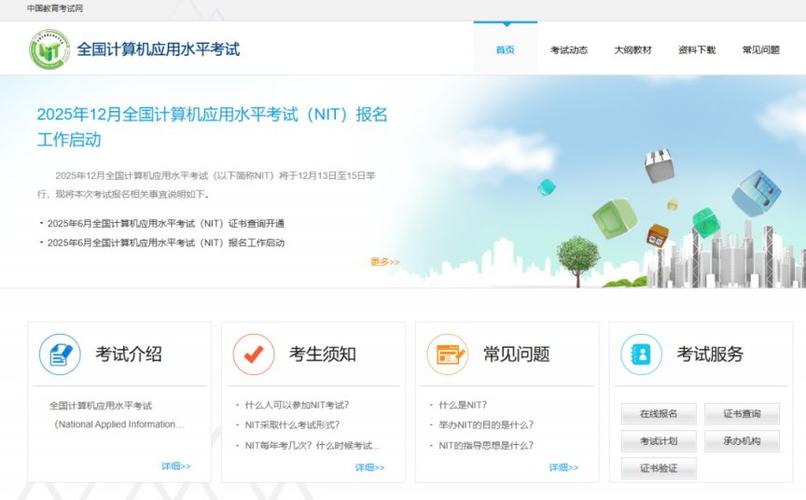
Task: Click 详细>> in the 考试介绍 card
Action: coord(176,466)
